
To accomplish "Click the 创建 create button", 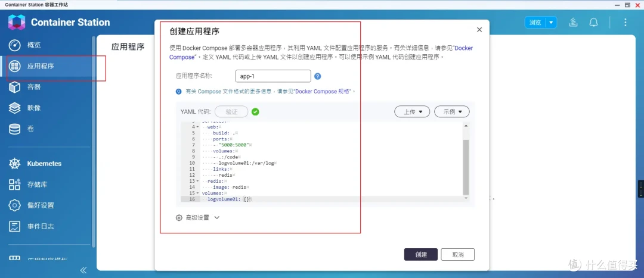I will coord(421,254).
